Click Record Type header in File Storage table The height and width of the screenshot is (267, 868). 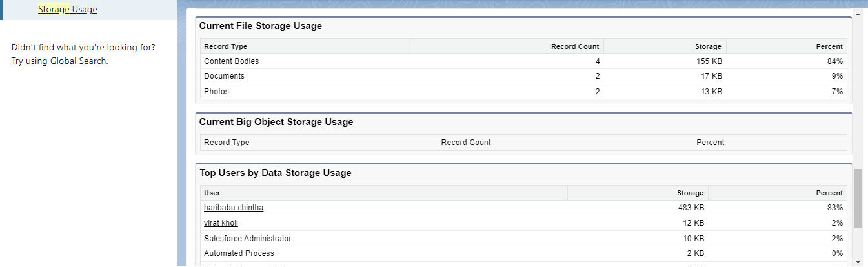pos(226,46)
